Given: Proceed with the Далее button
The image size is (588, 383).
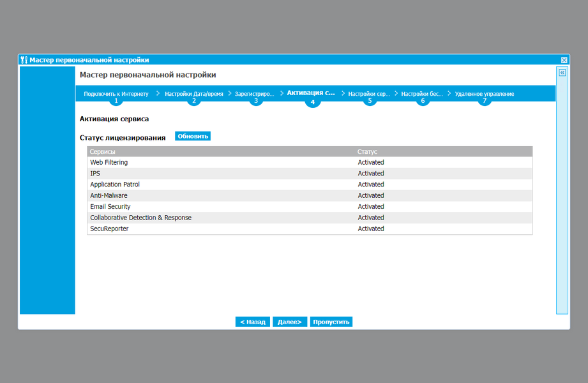Looking at the screenshot, I should [290, 322].
